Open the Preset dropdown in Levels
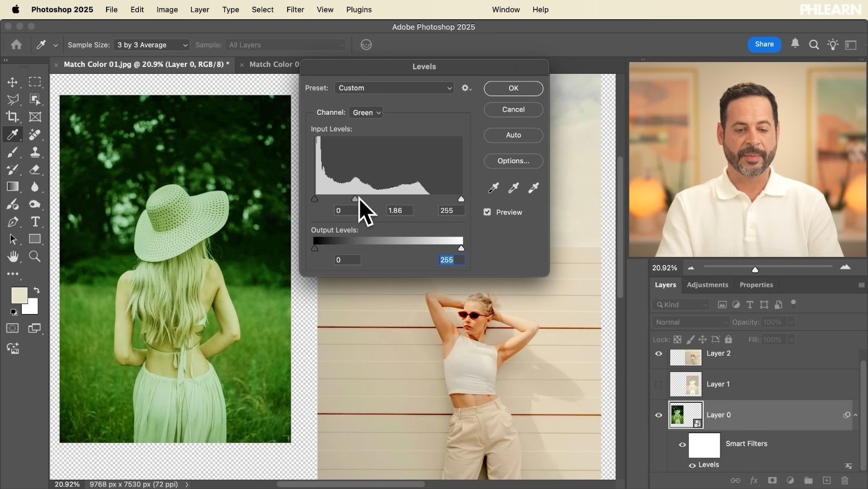This screenshot has height=489, width=868. point(394,88)
